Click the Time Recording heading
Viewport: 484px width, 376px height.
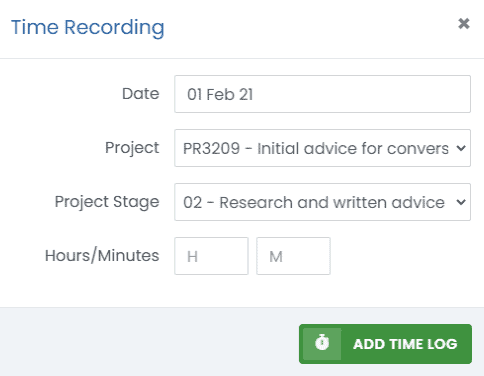click(88, 27)
